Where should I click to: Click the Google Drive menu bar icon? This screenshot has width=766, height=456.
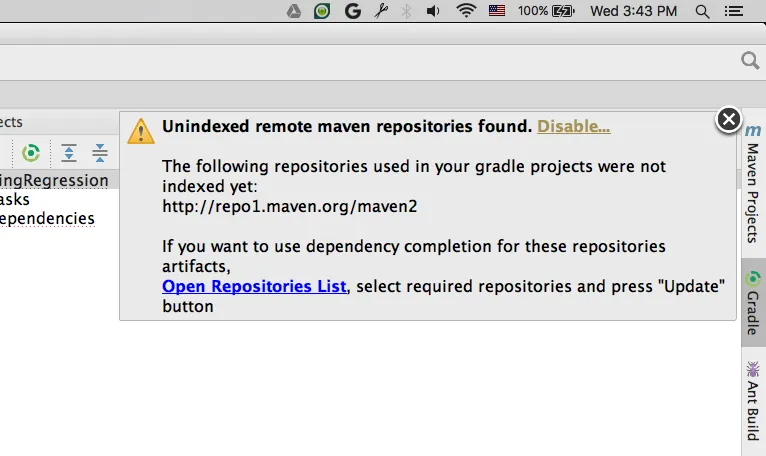pos(294,11)
